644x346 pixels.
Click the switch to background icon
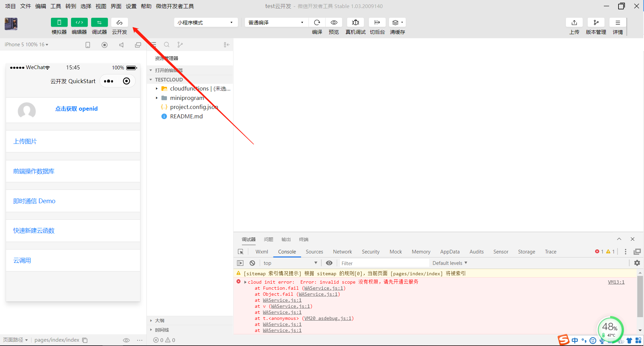377,22
